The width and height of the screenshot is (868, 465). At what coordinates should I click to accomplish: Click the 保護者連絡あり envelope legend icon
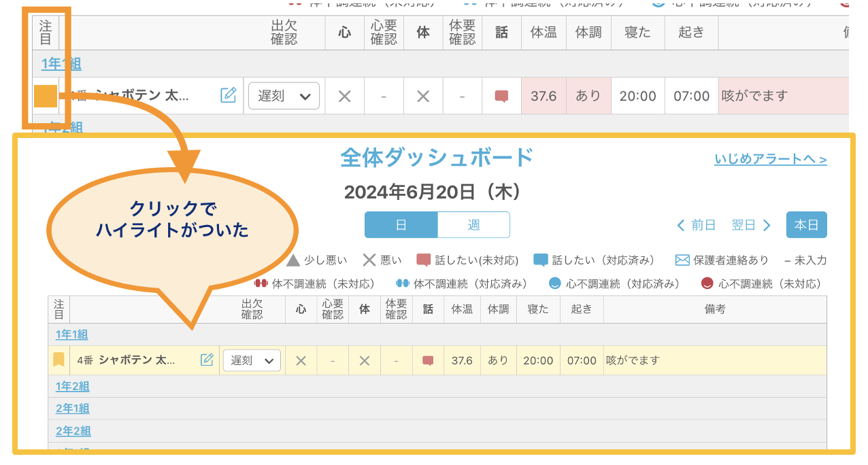click(x=682, y=260)
